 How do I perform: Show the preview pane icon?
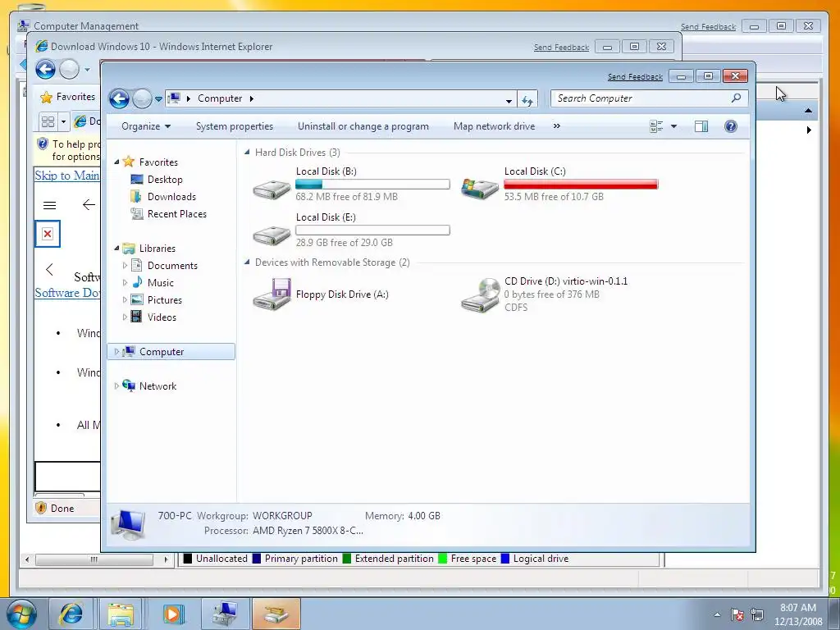[x=701, y=126]
